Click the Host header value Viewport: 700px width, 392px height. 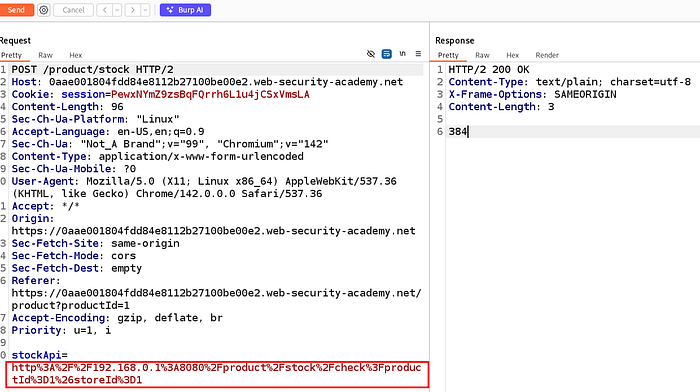[226, 82]
